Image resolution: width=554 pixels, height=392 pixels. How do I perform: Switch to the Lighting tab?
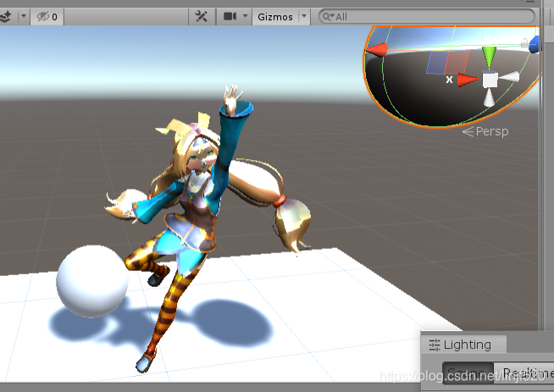click(464, 345)
